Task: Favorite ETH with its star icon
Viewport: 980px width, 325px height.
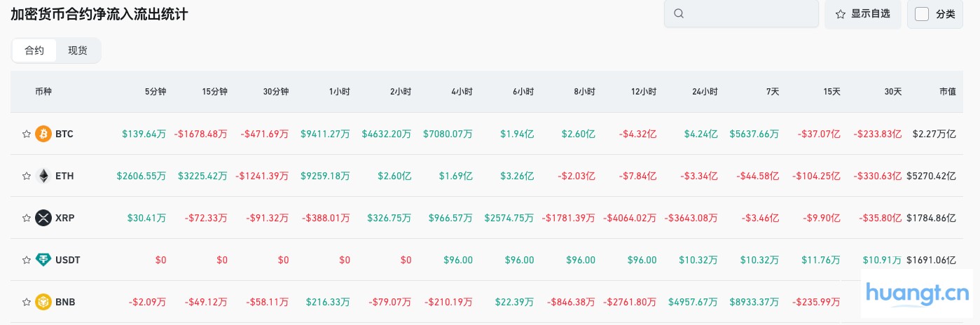Action: pyautogui.click(x=26, y=176)
